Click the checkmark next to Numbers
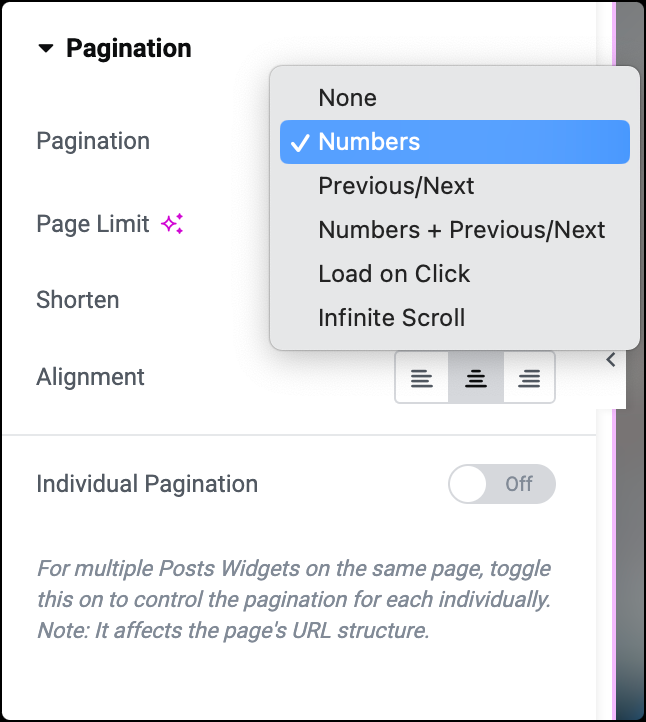This screenshot has width=646, height=722. point(300,142)
